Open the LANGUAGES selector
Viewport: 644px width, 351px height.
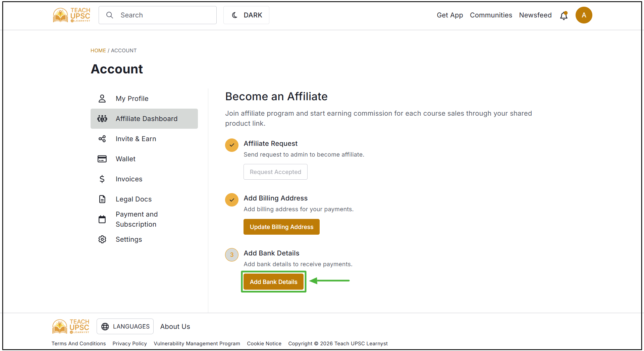pyautogui.click(x=125, y=327)
